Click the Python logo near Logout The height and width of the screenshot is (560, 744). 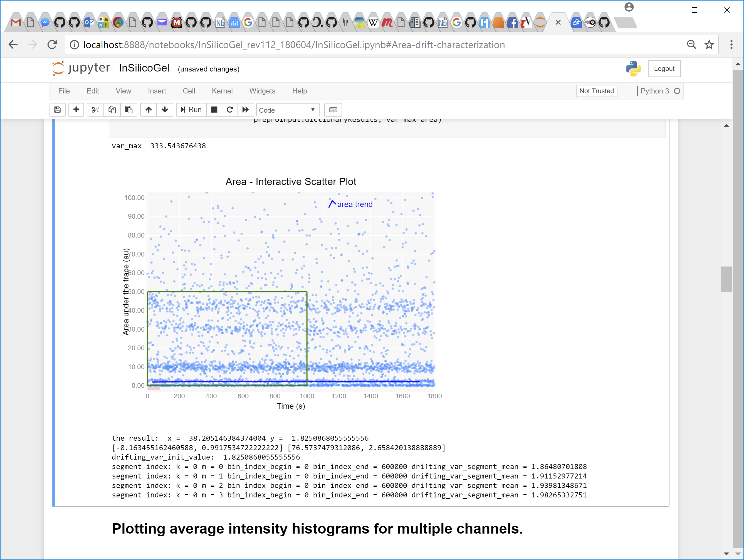(633, 69)
